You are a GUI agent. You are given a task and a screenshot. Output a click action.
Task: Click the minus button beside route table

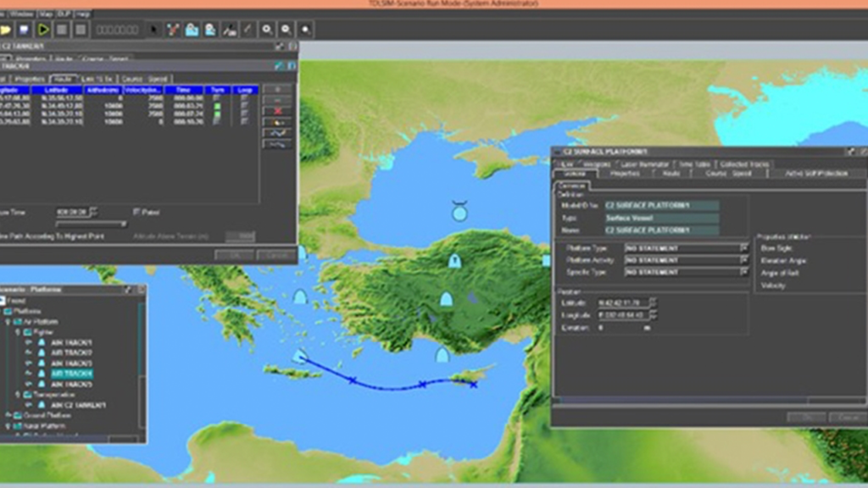click(x=277, y=101)
